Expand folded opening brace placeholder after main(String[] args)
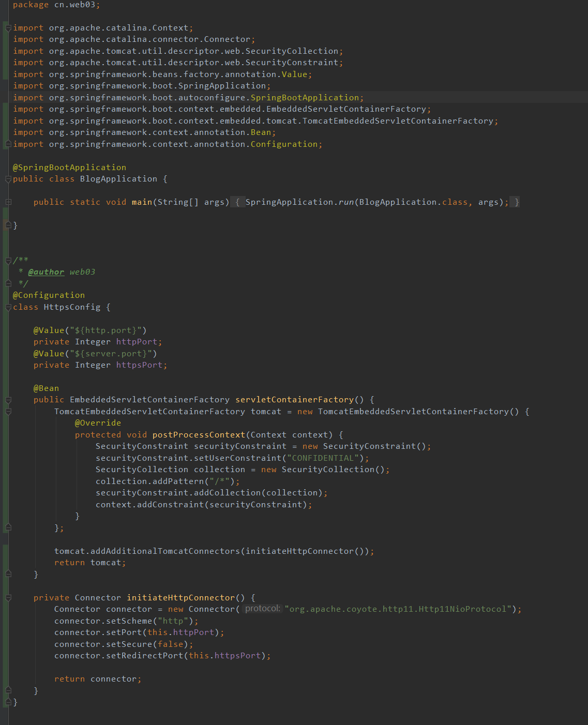 pos(237,202)
